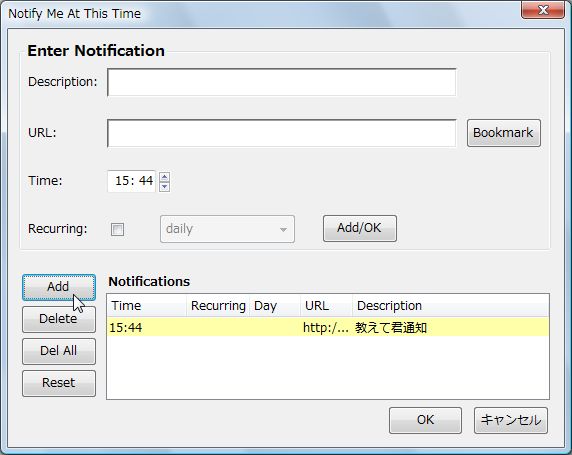Focus the URL text field

click(282, 133)
